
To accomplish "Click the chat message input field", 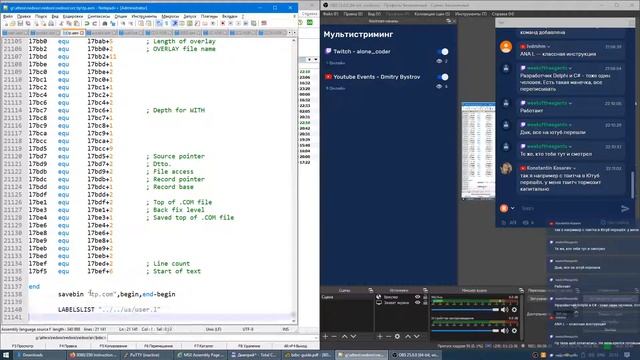I will [567, 209].
